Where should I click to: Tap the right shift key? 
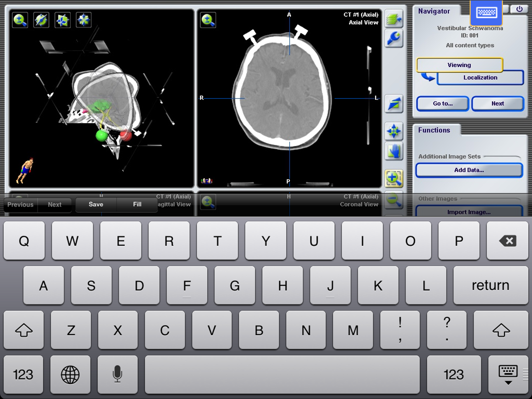501,330
